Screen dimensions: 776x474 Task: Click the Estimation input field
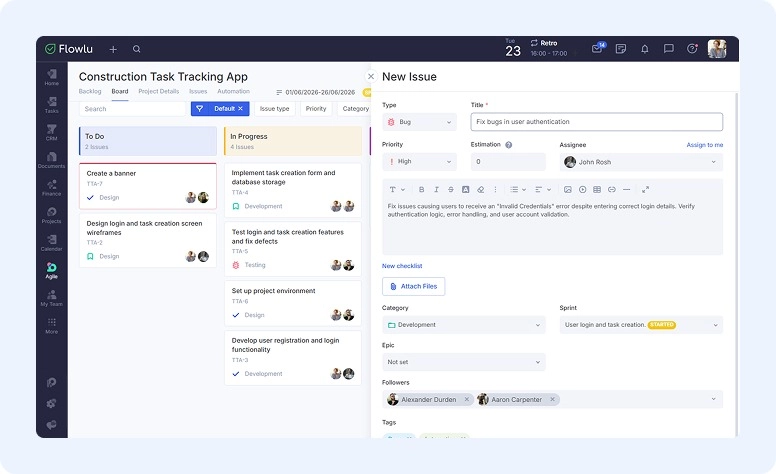pos(508,162)
